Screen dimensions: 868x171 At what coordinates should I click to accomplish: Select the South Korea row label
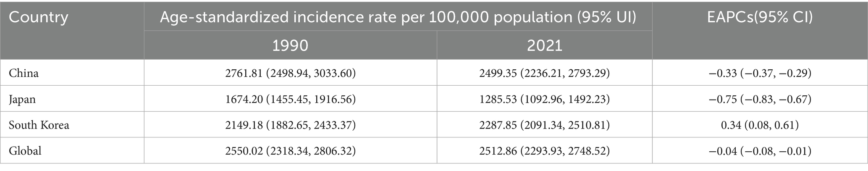[x=39, y=125]
